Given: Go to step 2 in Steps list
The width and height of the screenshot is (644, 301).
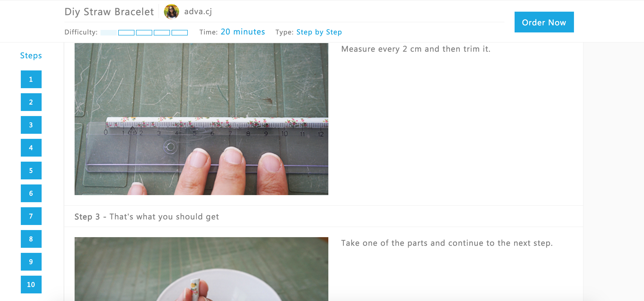Looking at the screenshot, I should pos(31,102).
